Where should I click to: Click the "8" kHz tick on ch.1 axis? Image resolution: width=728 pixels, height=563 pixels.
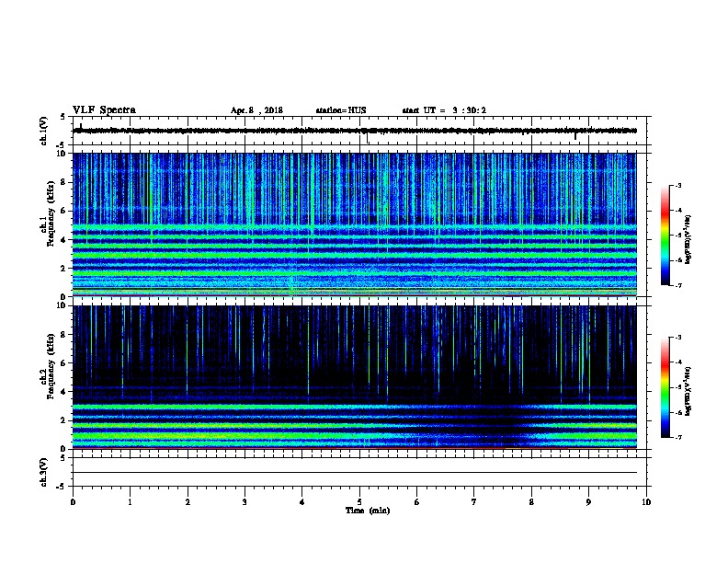click(x=64, y=182)
